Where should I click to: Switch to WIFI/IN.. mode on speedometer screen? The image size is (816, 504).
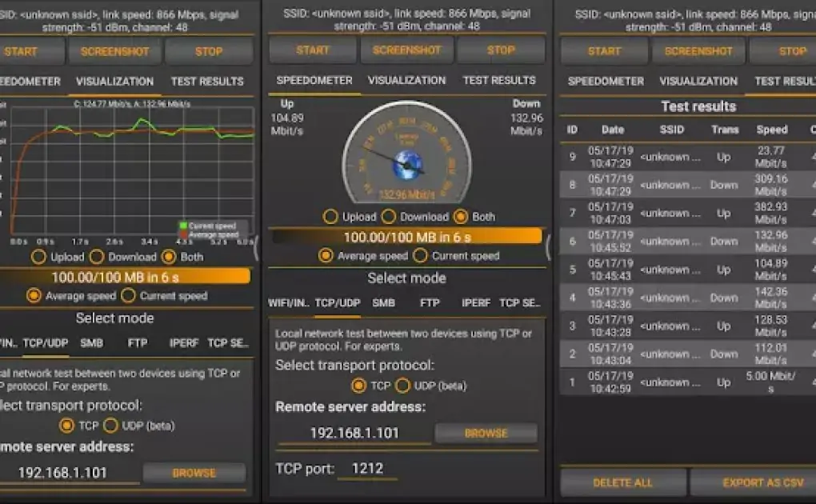(x=289, y=302)
